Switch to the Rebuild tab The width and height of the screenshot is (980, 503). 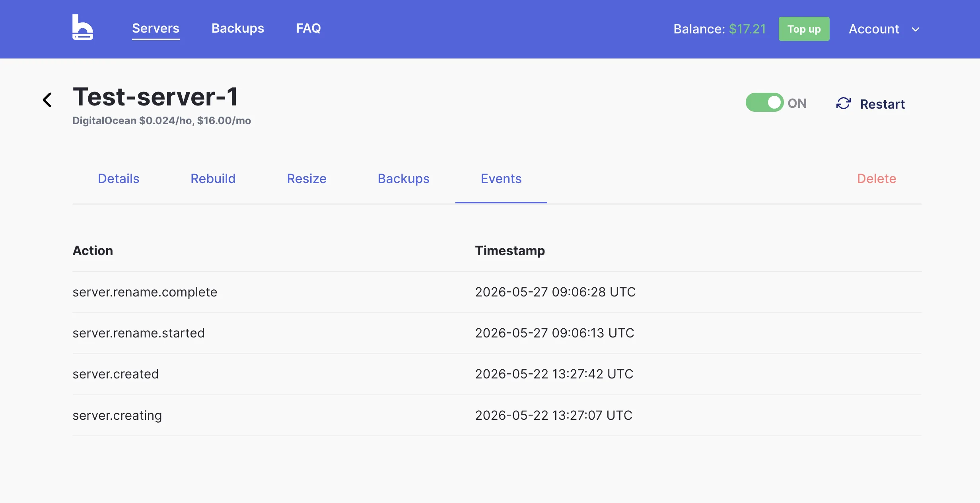213,179
